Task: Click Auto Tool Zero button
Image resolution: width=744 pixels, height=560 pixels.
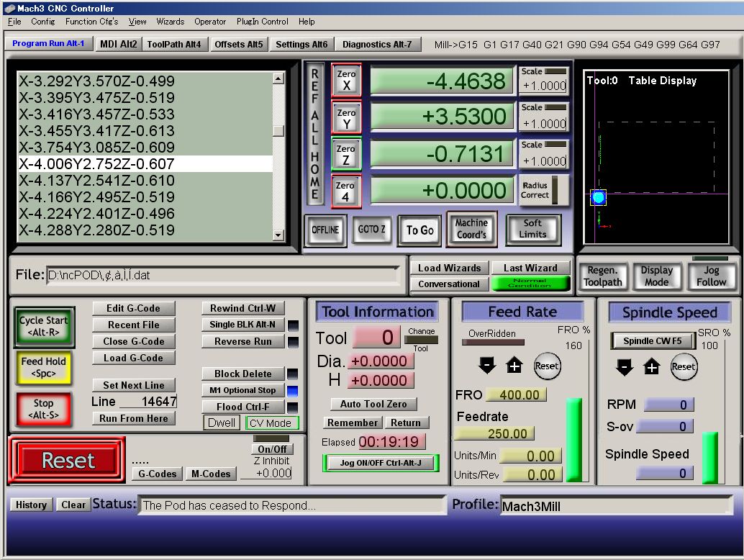Action: click(373, 404)
